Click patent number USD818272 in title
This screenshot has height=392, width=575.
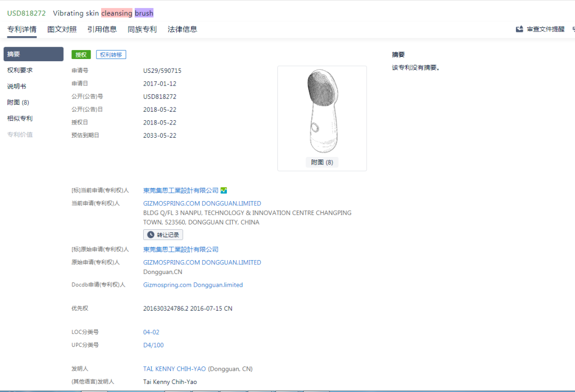coord(27,13)
